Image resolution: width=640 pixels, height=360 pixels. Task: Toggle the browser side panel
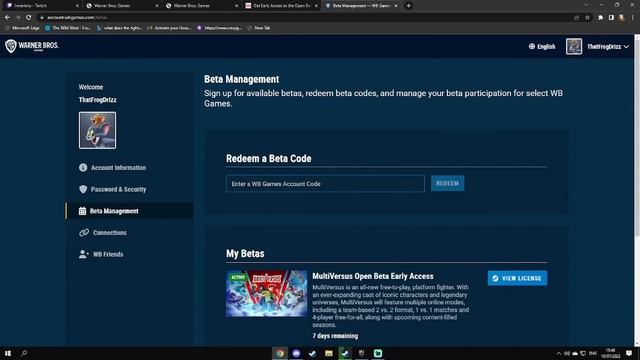(x=611, y=18)
